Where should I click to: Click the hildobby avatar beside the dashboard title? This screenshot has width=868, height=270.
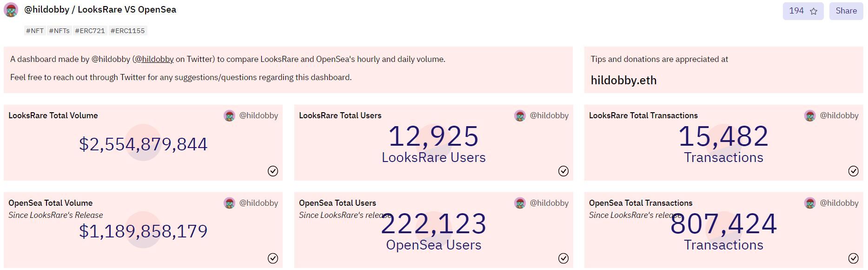[x=11, y=10]
